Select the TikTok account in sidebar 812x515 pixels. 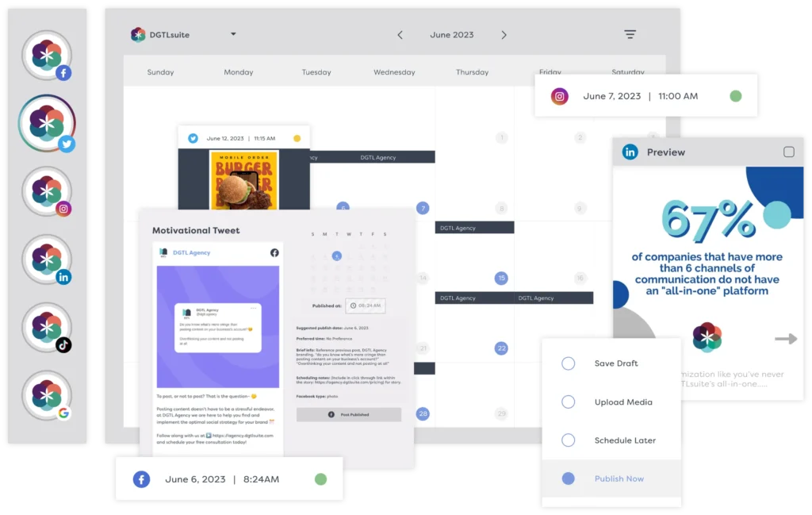(47, 328)
